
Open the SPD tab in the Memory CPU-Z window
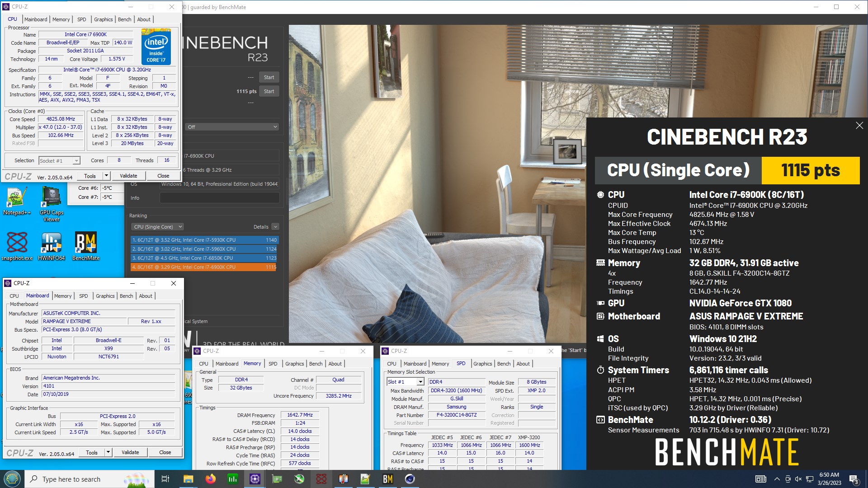pos(273,364)
